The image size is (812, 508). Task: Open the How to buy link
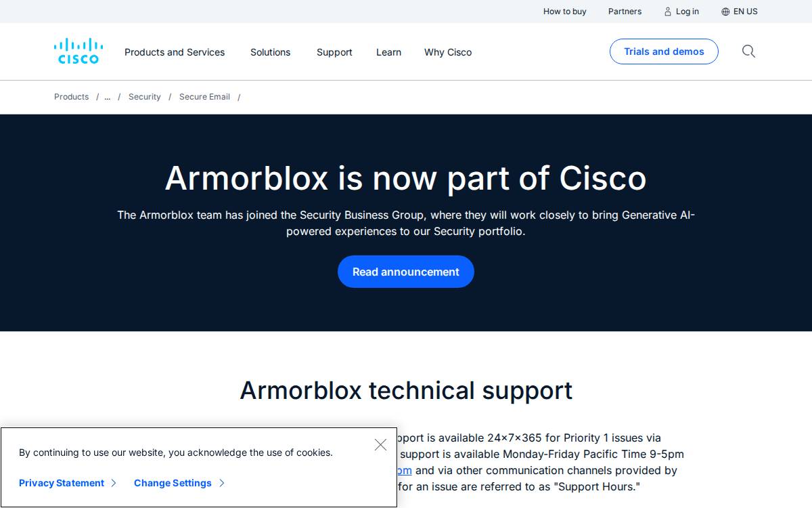click(565, 12)
